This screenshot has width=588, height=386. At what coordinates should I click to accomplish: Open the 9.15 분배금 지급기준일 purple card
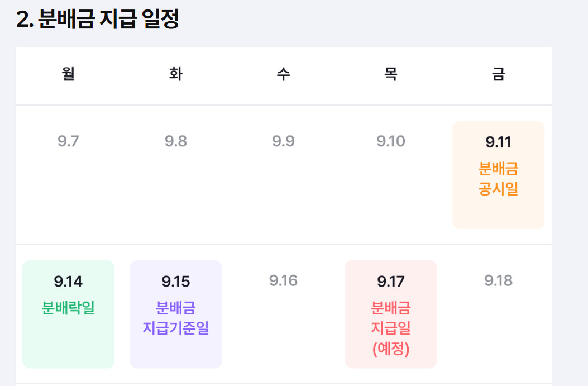(176, 314)
